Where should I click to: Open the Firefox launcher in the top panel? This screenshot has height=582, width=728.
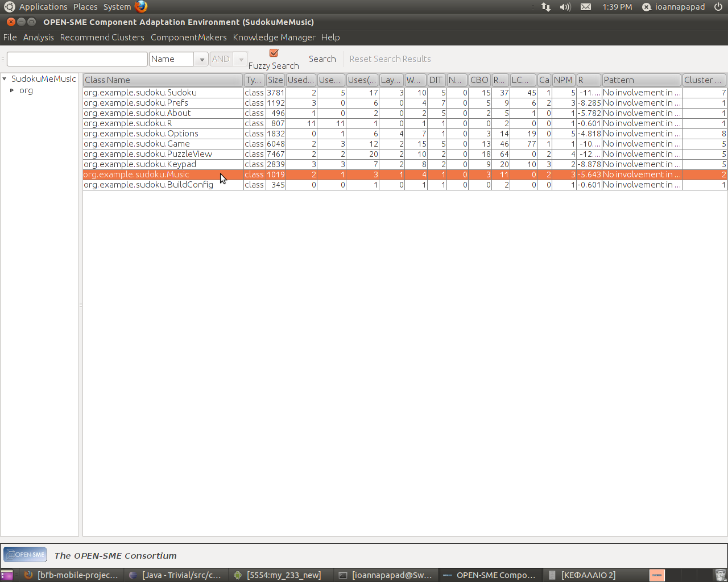click(141, 7)
